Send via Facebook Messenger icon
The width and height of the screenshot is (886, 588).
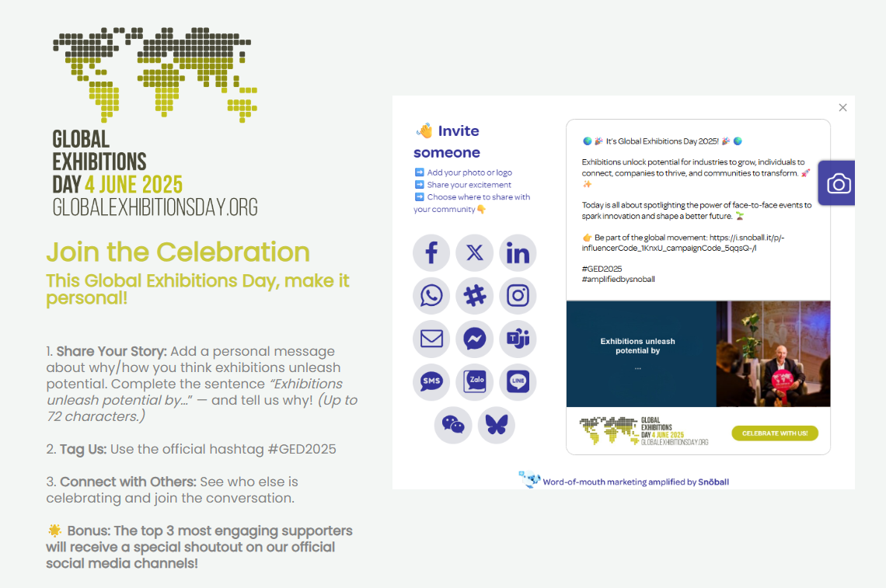coord(475,339)
